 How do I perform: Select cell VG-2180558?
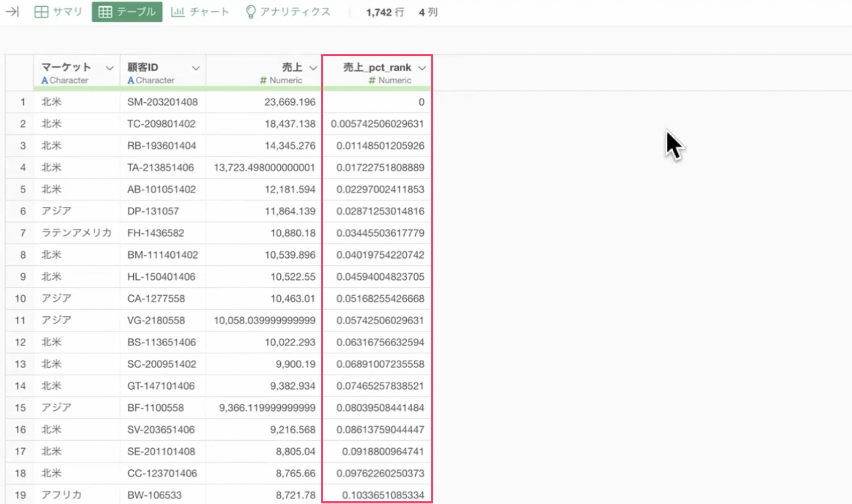(x=163, y=320)
